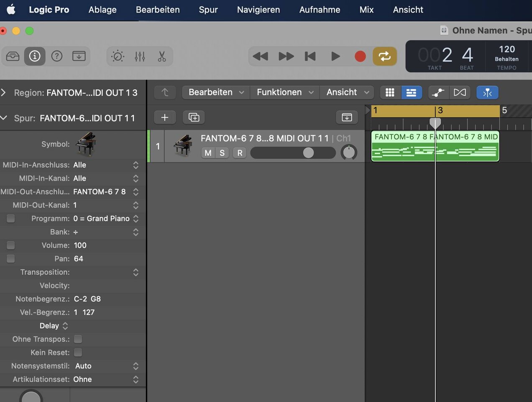Enable the Volume checkbox
Screen dimensions: 532x402
10,245
